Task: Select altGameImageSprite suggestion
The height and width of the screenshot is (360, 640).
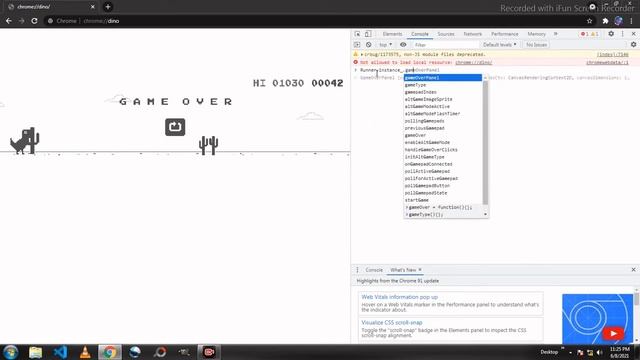Action: pos(443,99)
